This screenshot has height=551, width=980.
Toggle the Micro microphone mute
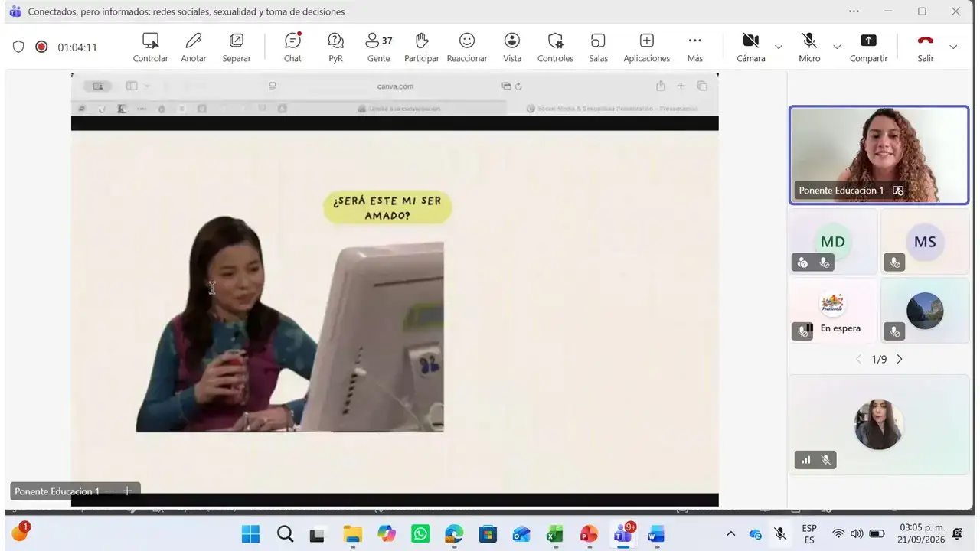tap(809, 47)
